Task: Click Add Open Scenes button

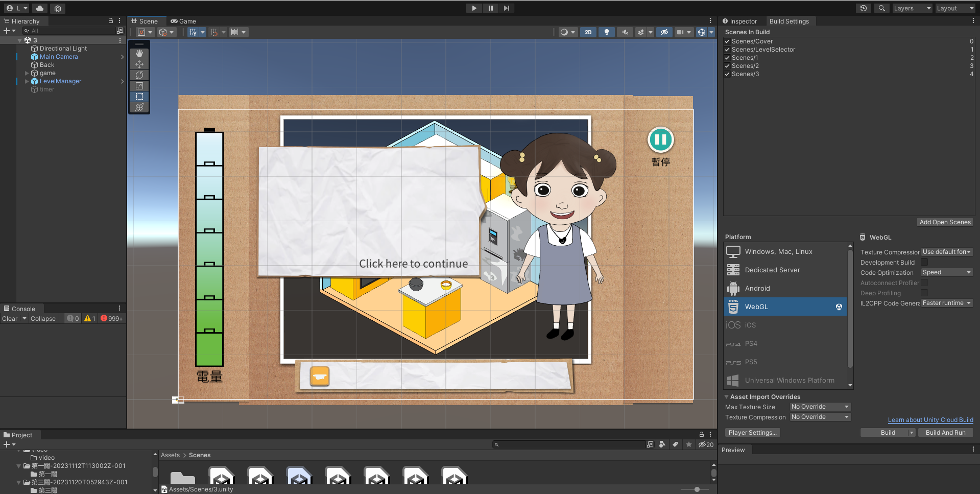Action: coord(945,222)
